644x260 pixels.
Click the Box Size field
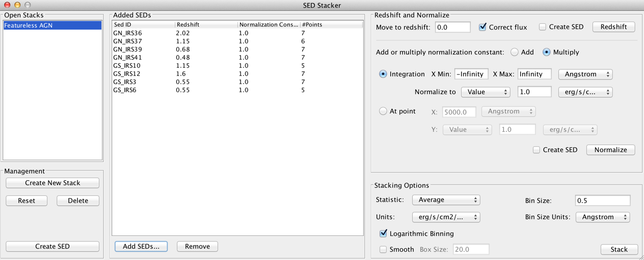(x=471, y=249)
